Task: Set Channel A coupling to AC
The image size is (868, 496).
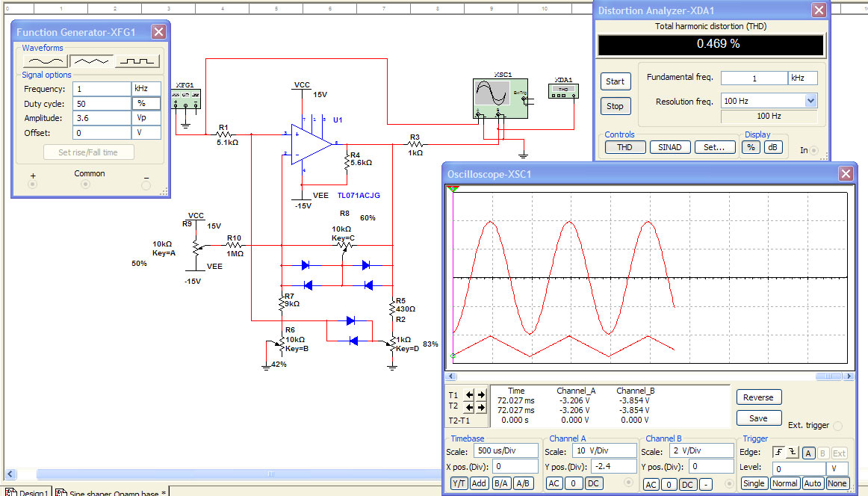Action: tap(554, 483)
